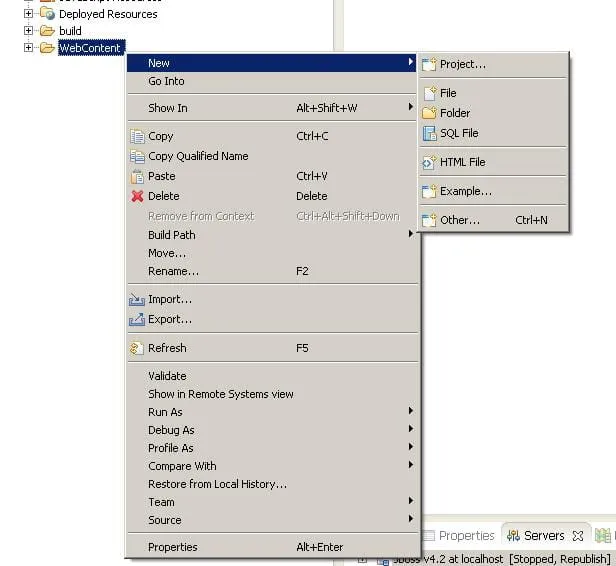Choose Move... from context menu
This screenshot has width=616, height=566.
click(271, 253)
